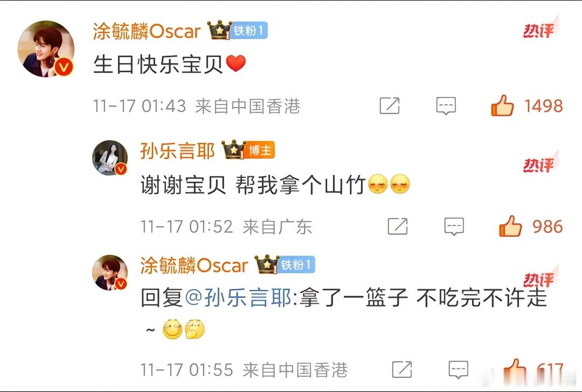Image resolution: width=582 pixels, height=392 pixels.
Task: Tap repost icon on the 11-17 01:43 comment
Action: coord(390,106)
